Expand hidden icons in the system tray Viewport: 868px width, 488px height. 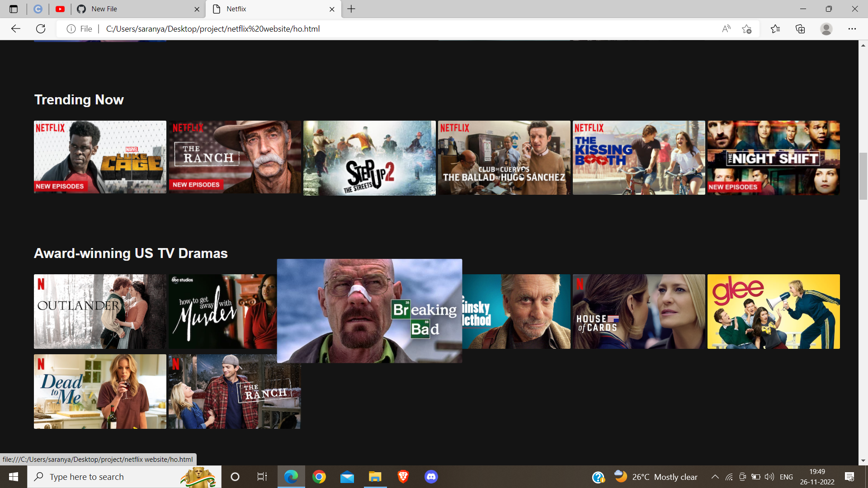716,476
